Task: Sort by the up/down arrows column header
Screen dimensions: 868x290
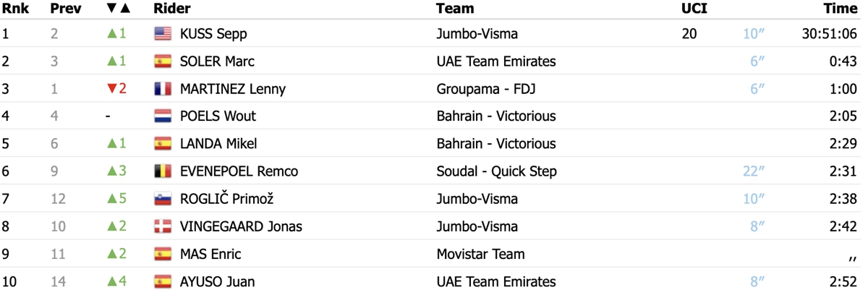Action: tap(119, 9)
